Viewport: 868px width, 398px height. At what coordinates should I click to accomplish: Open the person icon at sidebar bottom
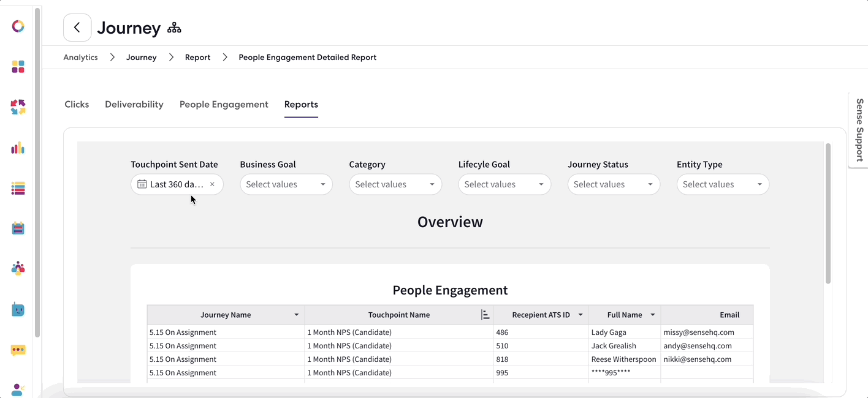click(x=18, y=389)
